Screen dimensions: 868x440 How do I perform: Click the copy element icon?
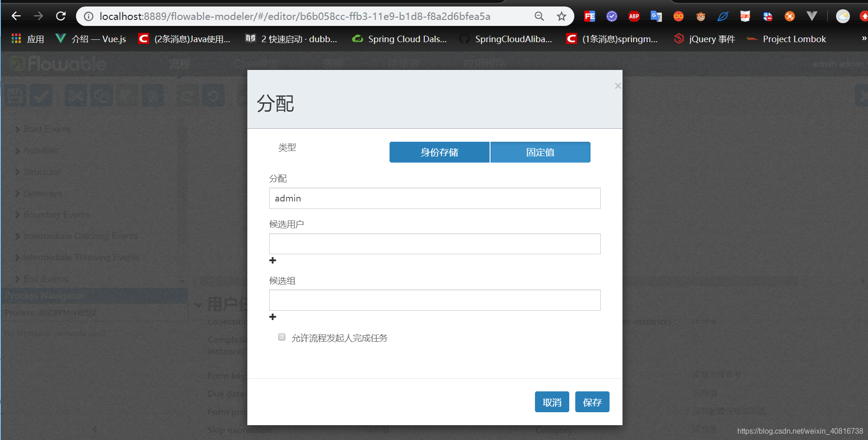(101, 95)
